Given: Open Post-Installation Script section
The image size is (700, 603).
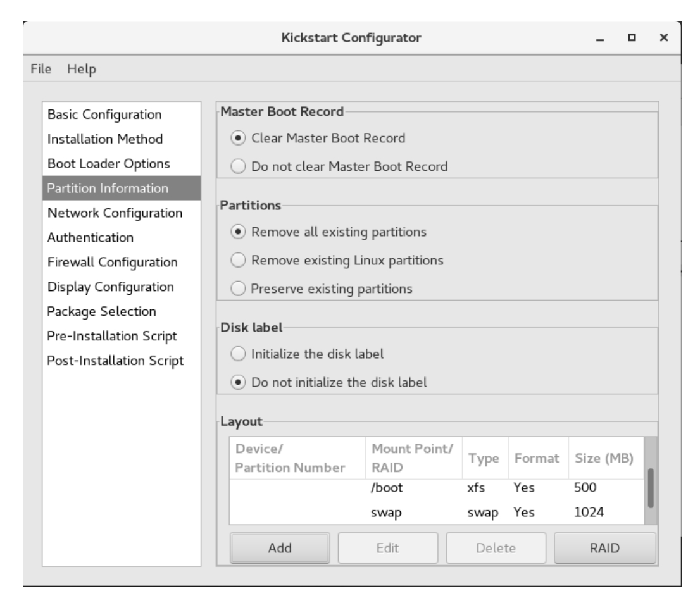Looking at the screenshot, I should (115, 361).
